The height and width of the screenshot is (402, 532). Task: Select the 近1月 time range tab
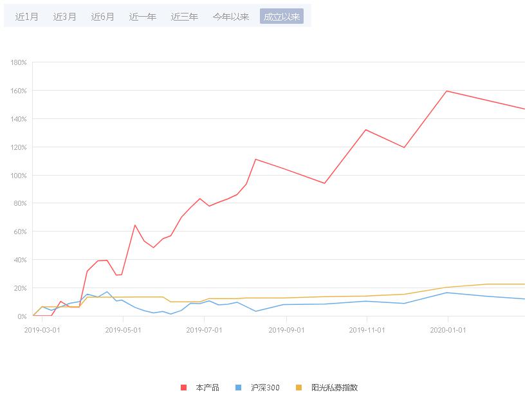tap(27, 17)
